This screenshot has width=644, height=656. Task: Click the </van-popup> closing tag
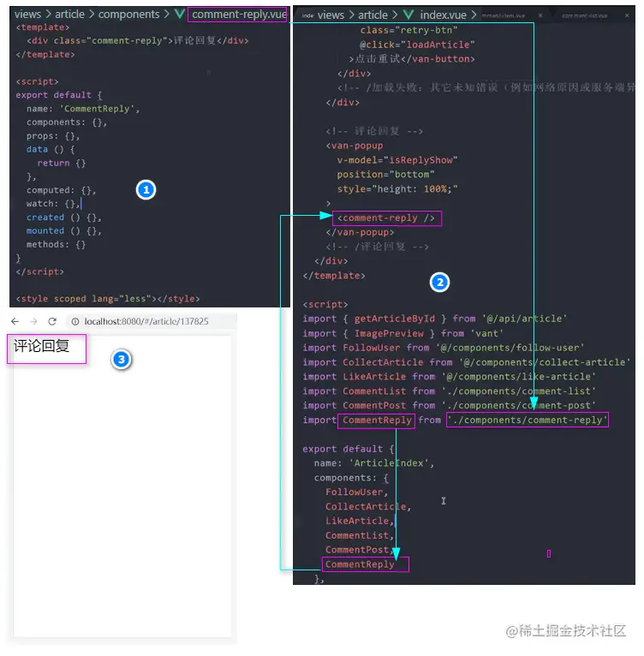(360, 232)
